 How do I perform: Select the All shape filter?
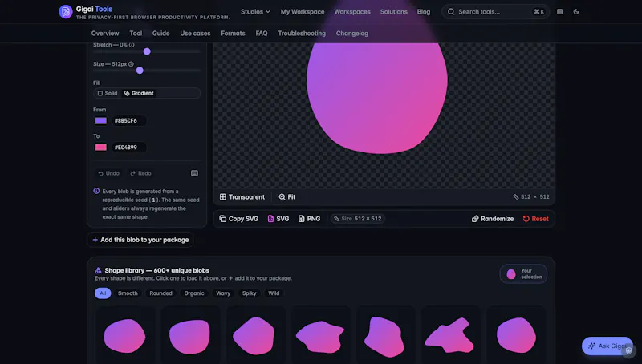103,293
